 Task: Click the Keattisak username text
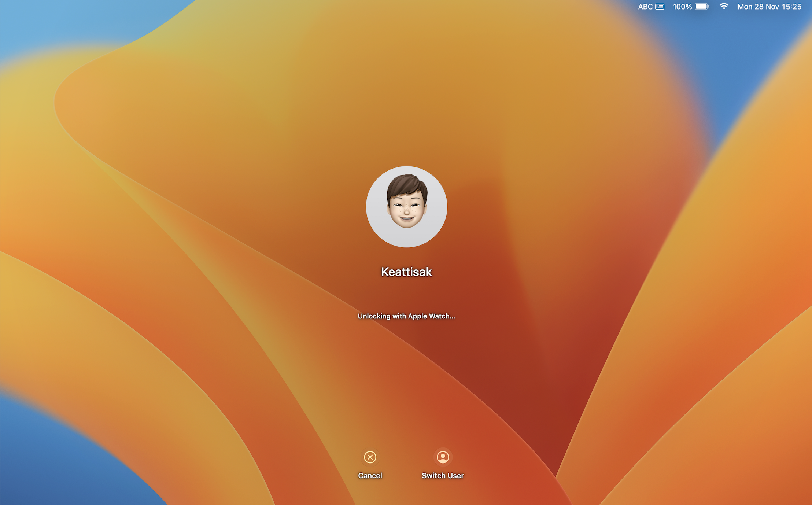[406, 272]
